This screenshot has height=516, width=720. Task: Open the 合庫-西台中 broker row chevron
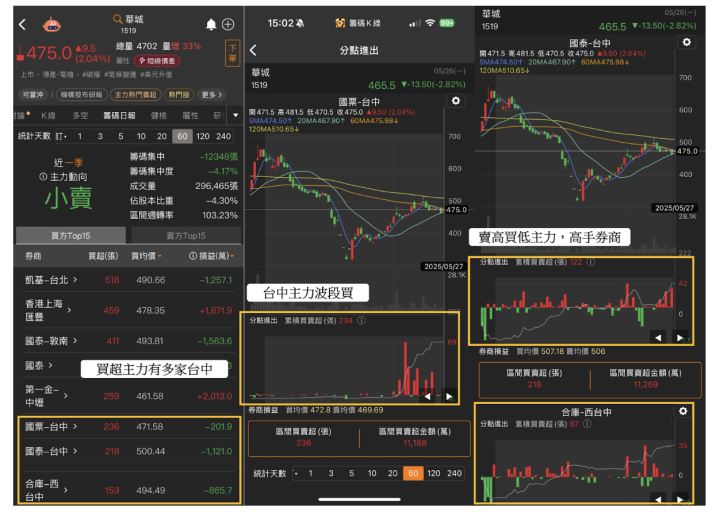click(66, 490)
